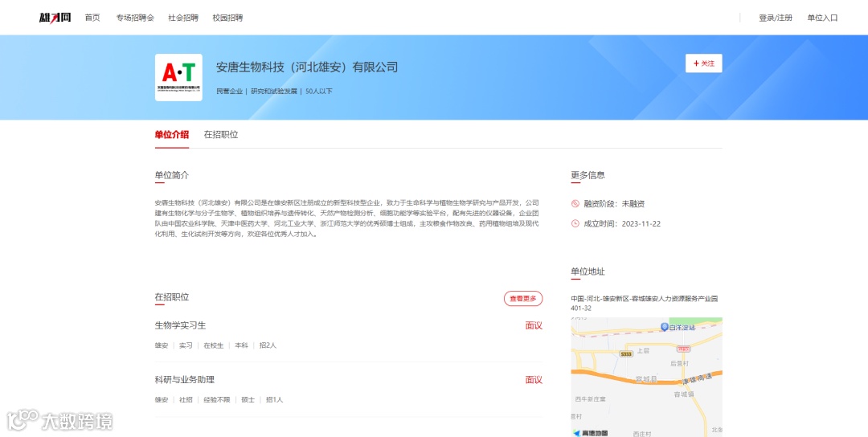Click 登录/注册 link

coord(776,18)
